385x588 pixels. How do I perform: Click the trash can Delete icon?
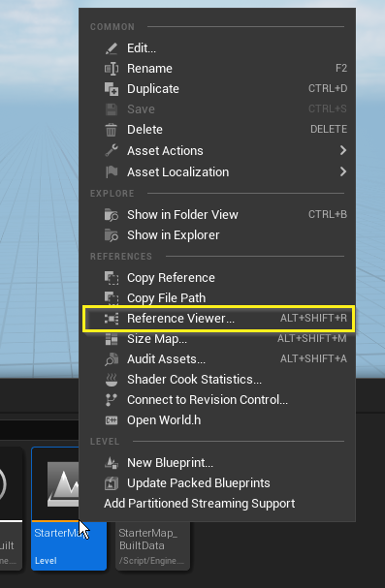(x=112, y=130)
